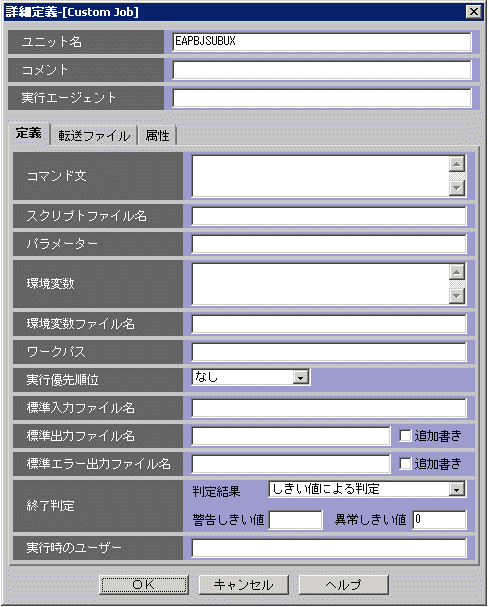Click inside the コマンド文 text area

point(320,176)
